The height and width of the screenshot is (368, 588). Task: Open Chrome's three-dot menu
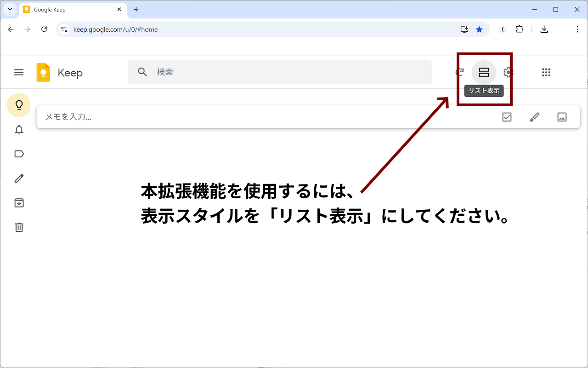click(577, 29)
